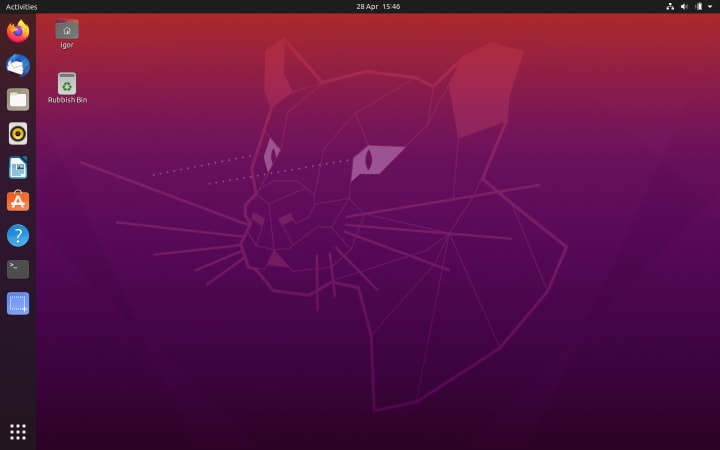Image resolution: width=720 pixels, height=450 pixels.
Task: Open the Activities overview
Action: pos(22,6)
